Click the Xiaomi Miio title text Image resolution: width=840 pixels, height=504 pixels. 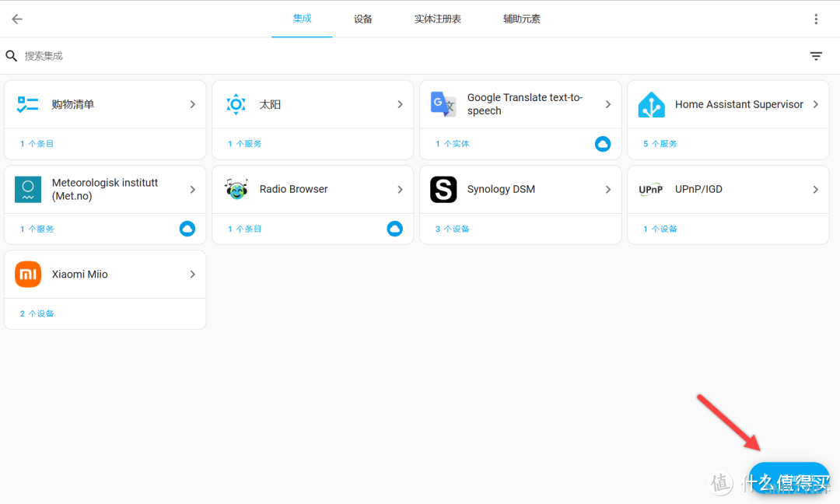80,275
